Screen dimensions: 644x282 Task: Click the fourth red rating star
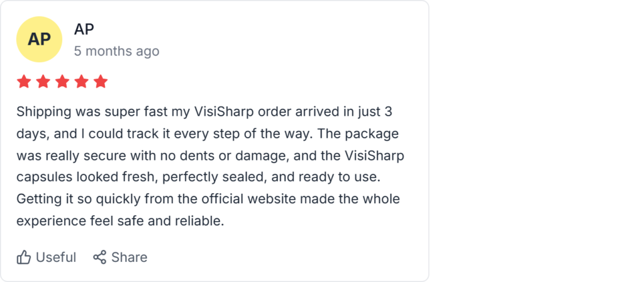coord(81,82)
